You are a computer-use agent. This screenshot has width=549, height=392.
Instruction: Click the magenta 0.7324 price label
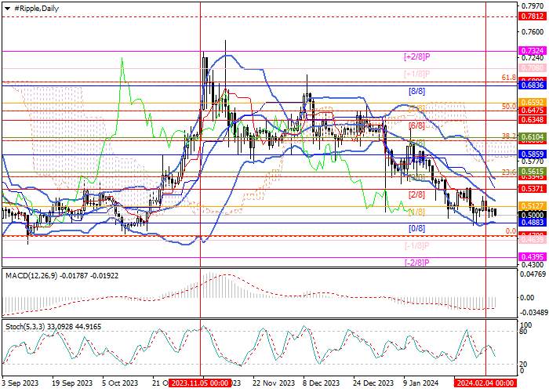click(533, 50)
